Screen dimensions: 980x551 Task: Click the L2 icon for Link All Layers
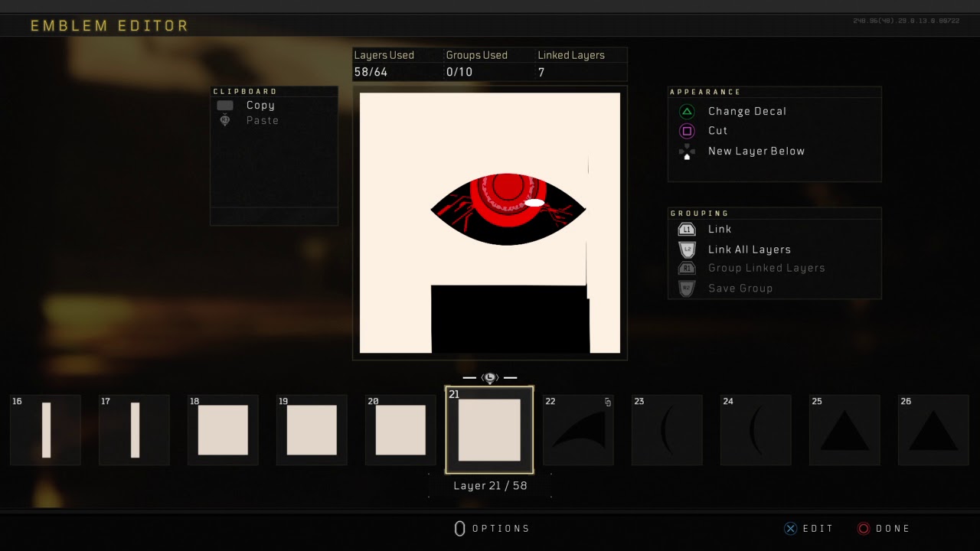(x=687, y=249)
